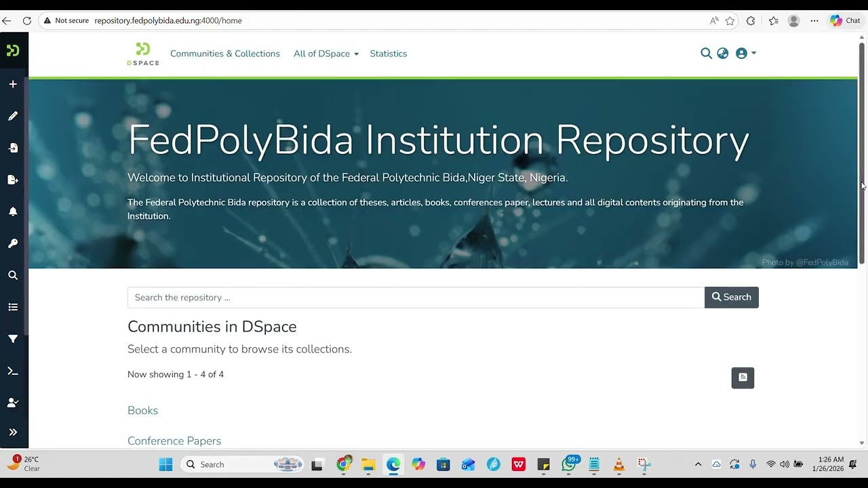Open the browser Extensions puzzle icon

pos(751,21)
